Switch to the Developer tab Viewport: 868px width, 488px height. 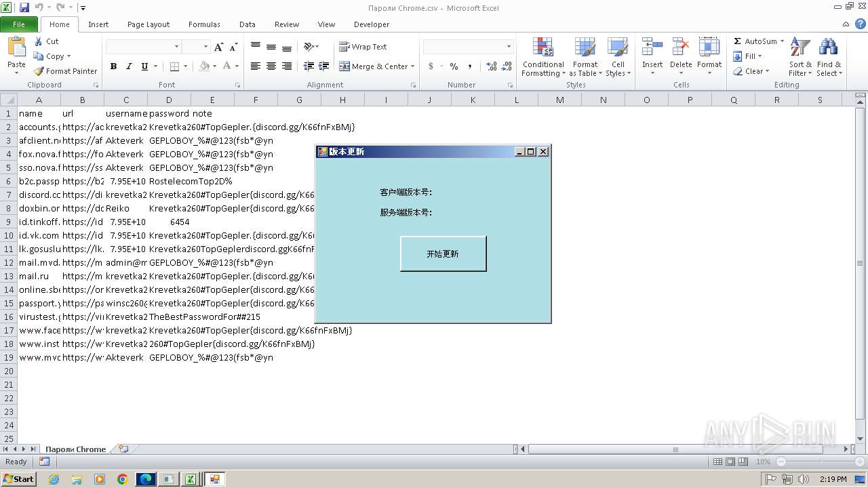[x=372, y=24]
